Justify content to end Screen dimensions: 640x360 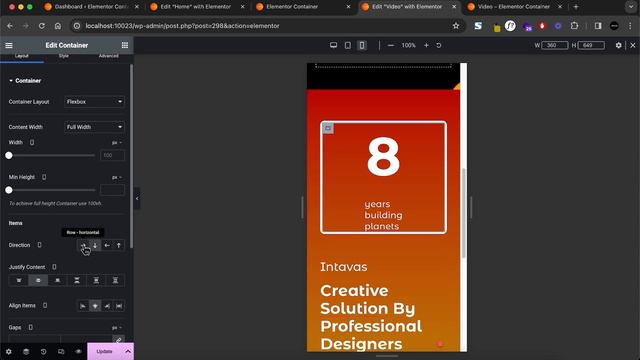tap(58, 280)
